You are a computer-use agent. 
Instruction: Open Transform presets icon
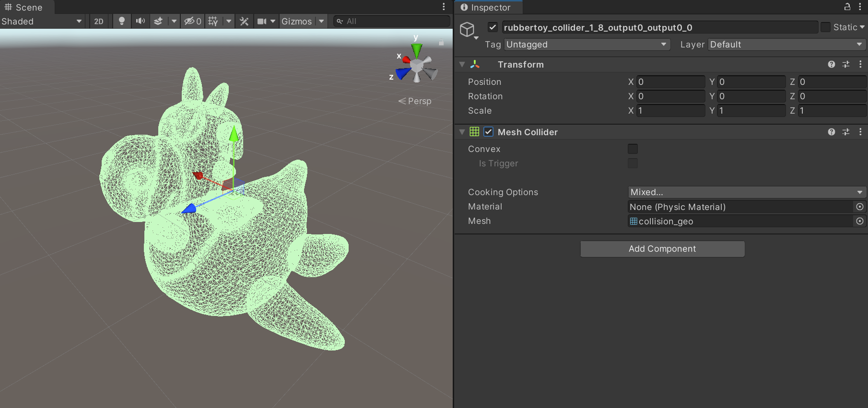pos(846,64)
